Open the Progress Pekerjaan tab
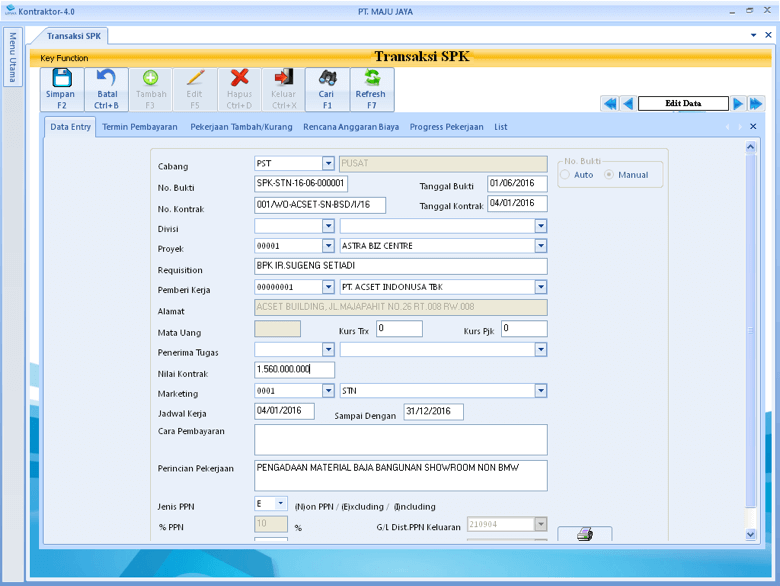The image size is (780, 586). click(446, 127)
